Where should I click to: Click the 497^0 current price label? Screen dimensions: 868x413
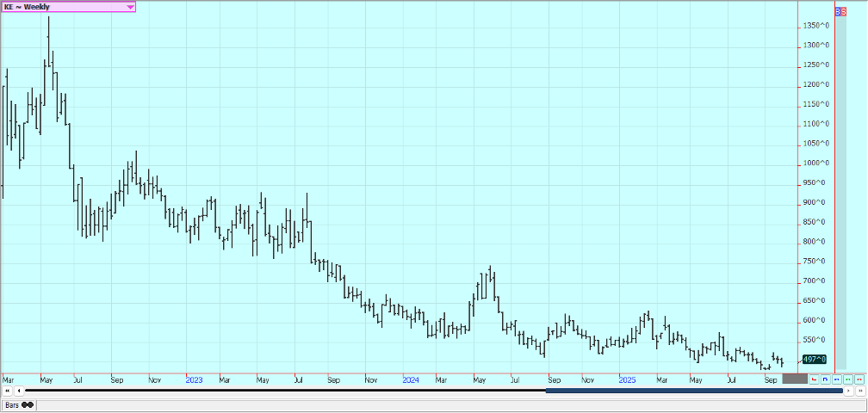coord(815,360)
